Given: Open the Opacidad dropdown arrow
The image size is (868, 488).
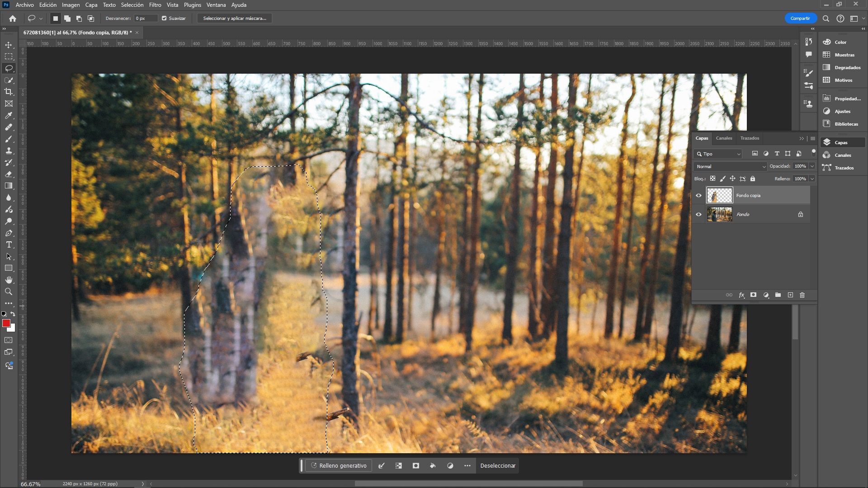Looking at the screenshot, I should coord(812,166).
